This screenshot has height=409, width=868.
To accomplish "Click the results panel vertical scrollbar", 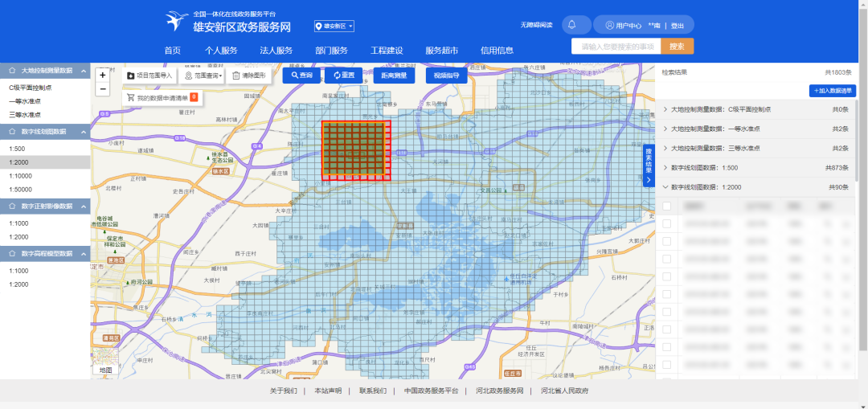I will pos(858,141).
